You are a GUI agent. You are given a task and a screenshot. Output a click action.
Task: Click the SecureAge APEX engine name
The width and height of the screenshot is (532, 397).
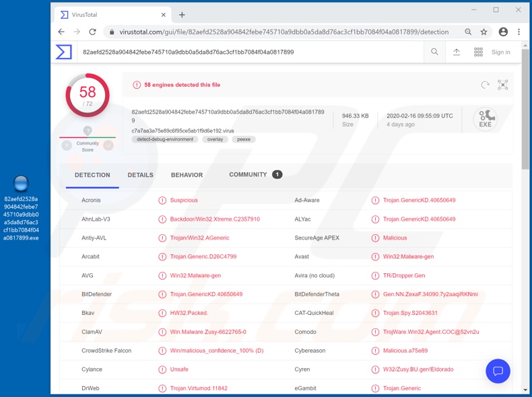pyautogui.click(x=317, y=238)
